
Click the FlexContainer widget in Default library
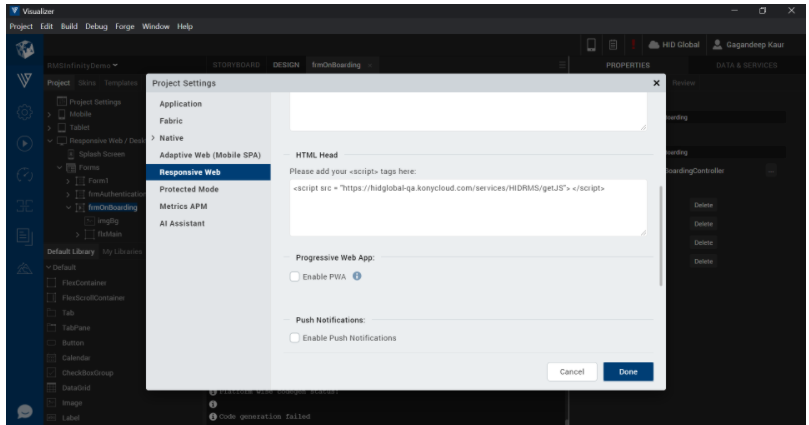(x=77, y=283)
